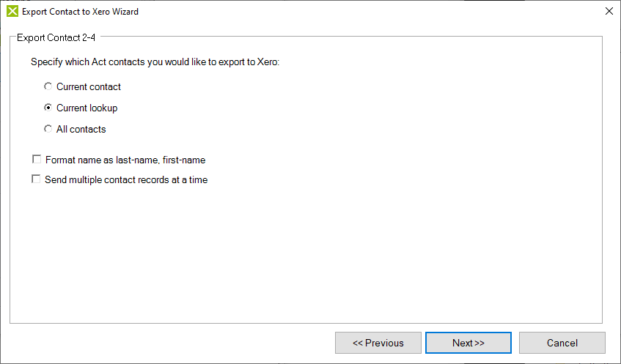Click the "Export Contact 2-4" group heading
This screenshot has width=621, height=364.
pos(56,37)
